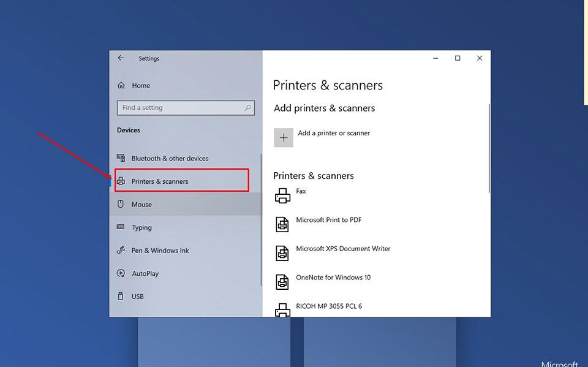Select OneNote for Windows 10 printer
Screen dimensions: 588x367
pos(333,278)
